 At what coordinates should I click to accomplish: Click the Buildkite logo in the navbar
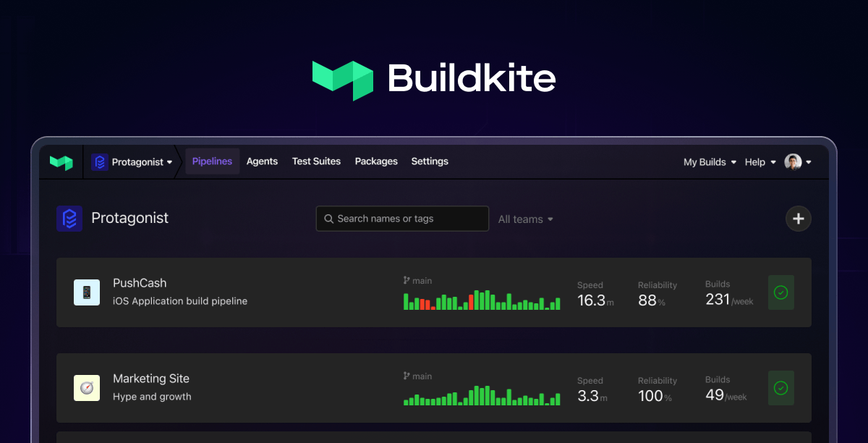click(61, 162)
